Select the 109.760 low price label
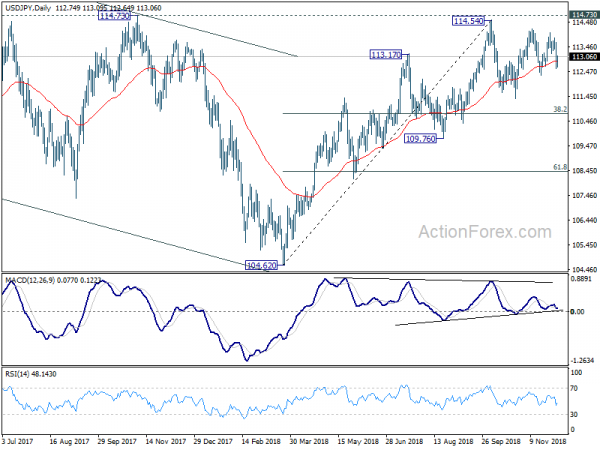Screen dimensions: 600x450 click(x=421, y=139)
